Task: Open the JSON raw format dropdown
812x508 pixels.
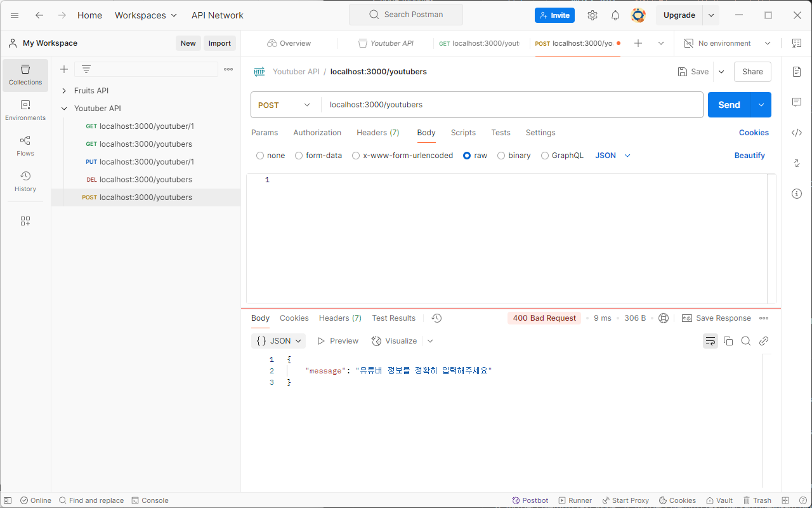Action: [x=613, y=156]
